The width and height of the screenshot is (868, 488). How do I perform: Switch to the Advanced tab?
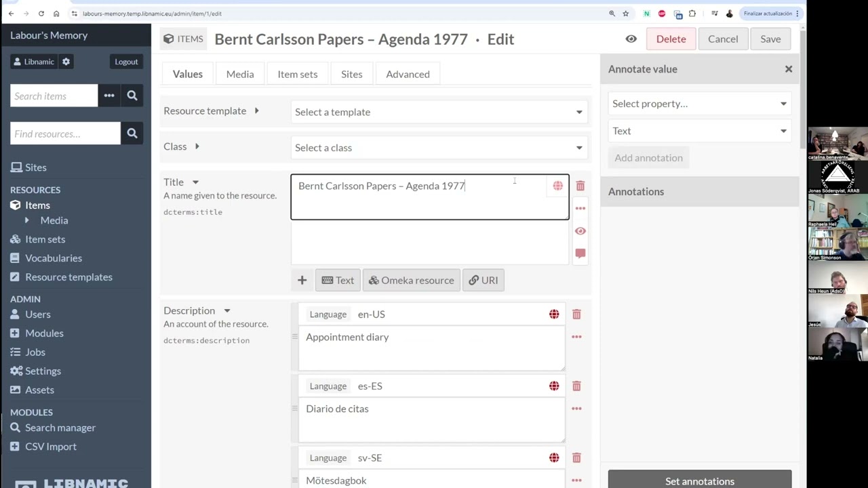click(x=408, y=75)
